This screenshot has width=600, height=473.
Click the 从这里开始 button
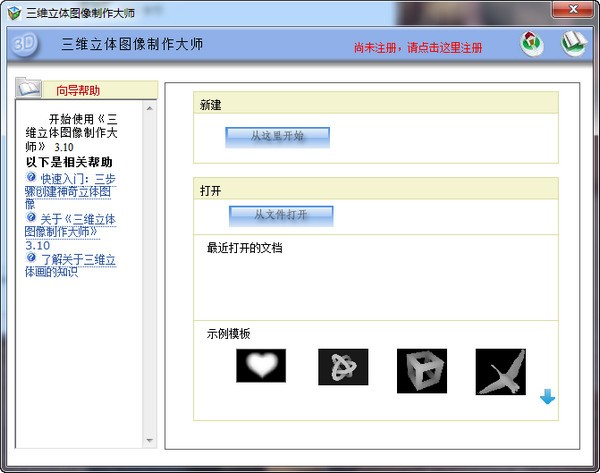(x=277, y=137)
